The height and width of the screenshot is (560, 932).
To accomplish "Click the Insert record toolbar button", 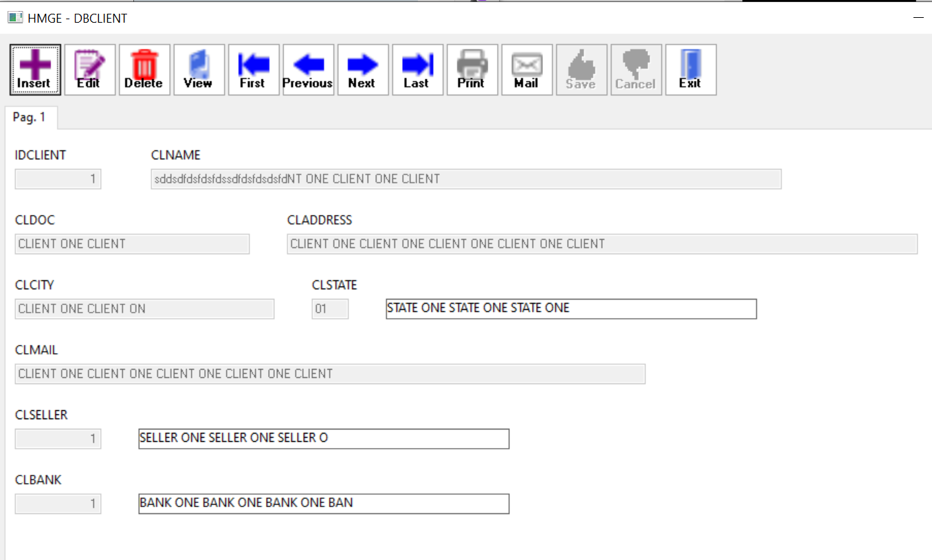I will tap(35, 70).
